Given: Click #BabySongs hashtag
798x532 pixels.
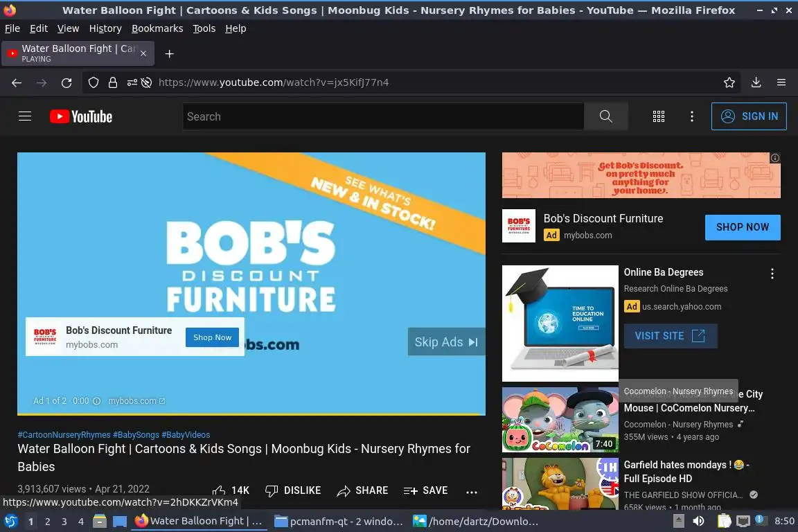Looking at the screenshot, I should pyautogui.click(x=136, y=435).
